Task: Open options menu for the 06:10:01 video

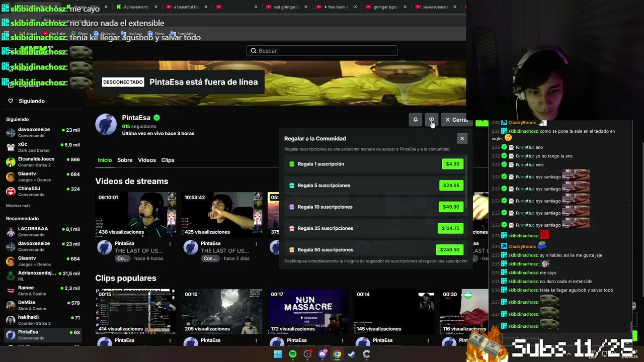Action: (170, 244)
